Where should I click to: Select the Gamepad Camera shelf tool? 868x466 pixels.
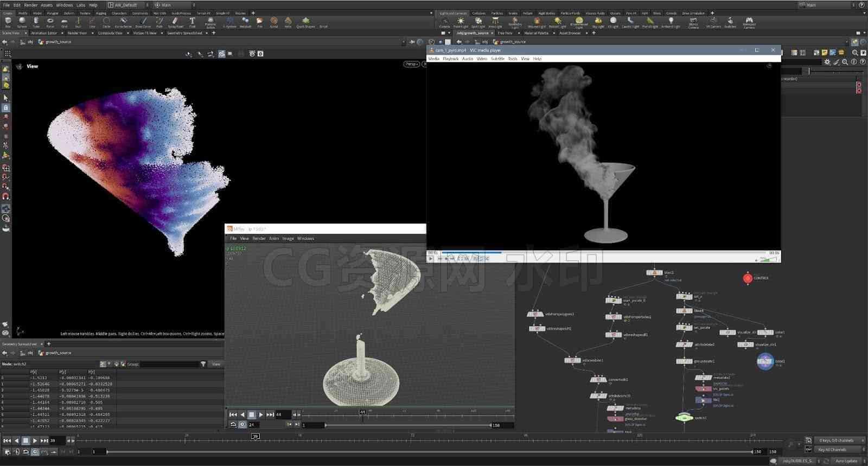click(x=749, y=22)
